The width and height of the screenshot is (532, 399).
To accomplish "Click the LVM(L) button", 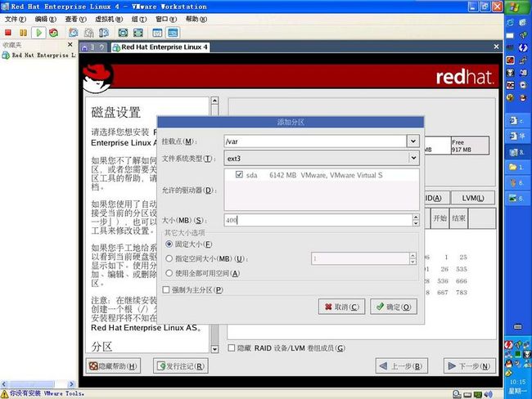I will (473, 198).
